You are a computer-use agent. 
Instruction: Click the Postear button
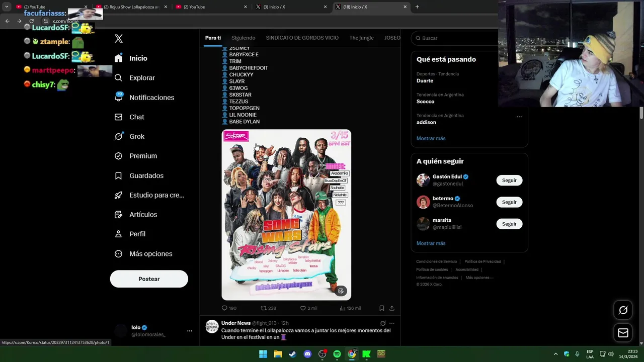pyautogui.click(x=149, y=279)
